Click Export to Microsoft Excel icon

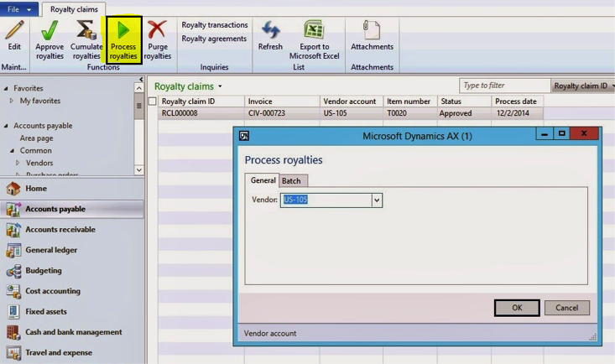point(314,30)
